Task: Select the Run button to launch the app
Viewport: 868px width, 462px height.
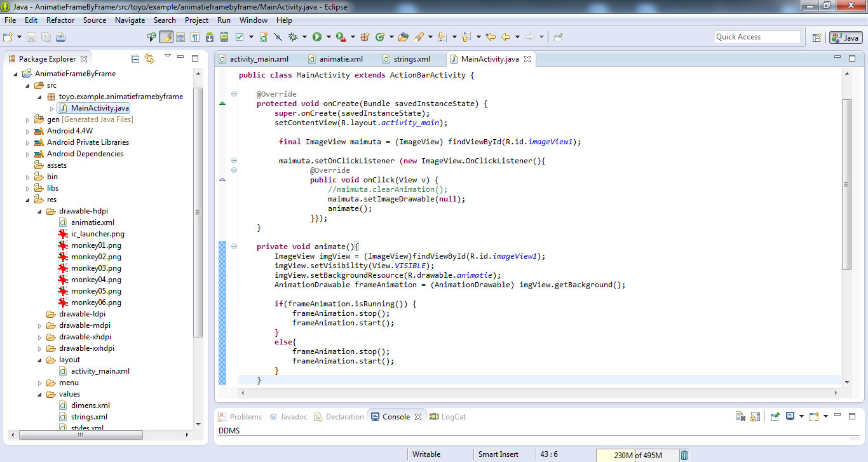Action: click(316, 36)
